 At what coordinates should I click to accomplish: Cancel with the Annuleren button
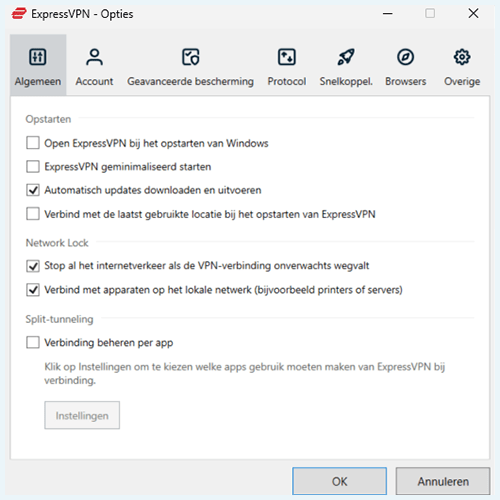pyautogui.click(x=443, y=481)
